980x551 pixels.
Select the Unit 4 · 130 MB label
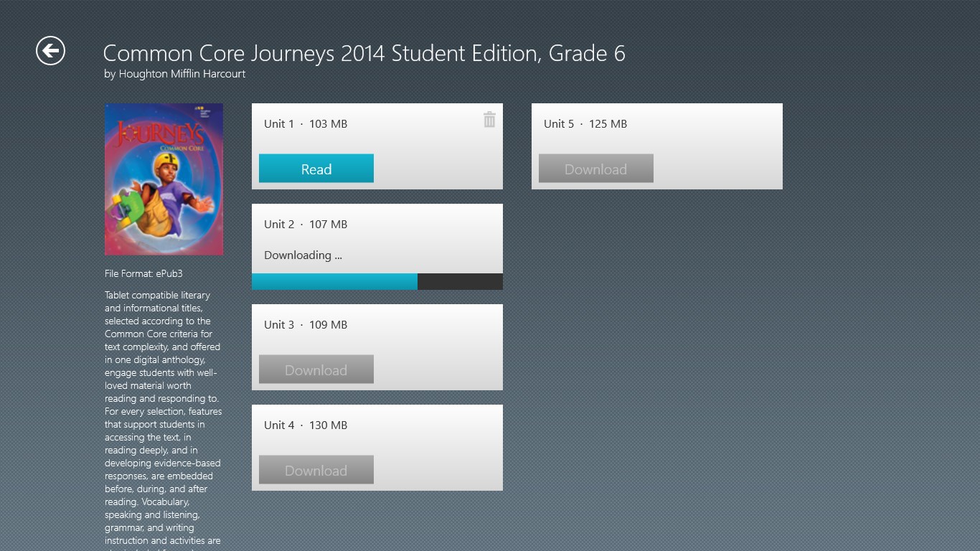[x=306, y=425]
